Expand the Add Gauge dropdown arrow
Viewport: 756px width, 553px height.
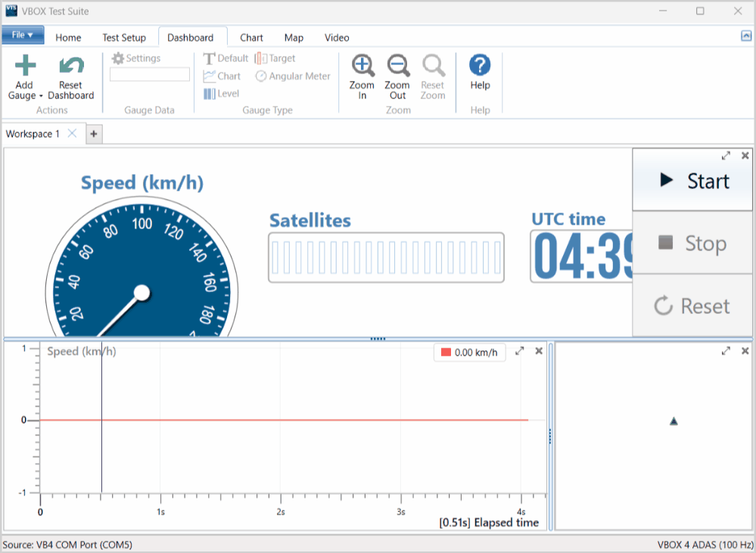click(40, 96)
